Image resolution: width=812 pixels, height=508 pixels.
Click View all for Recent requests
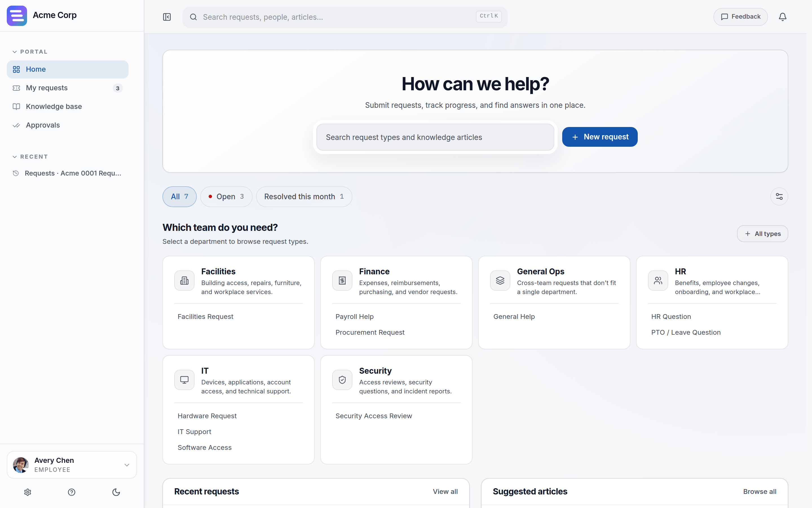[445, 492]
